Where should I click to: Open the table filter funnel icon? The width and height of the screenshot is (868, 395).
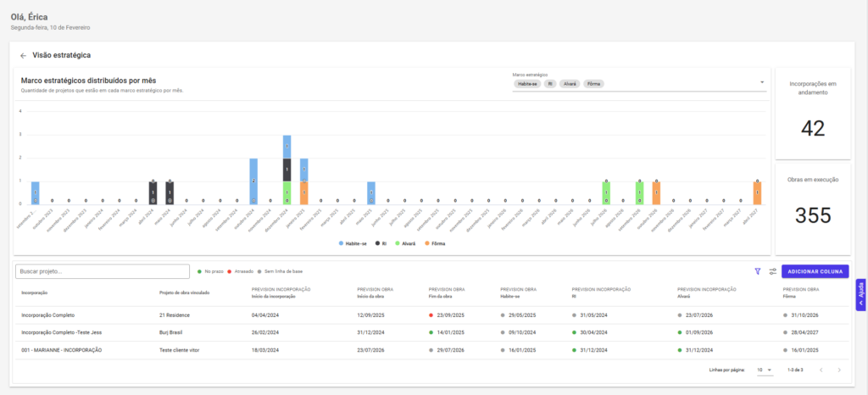tap(758, 271)
